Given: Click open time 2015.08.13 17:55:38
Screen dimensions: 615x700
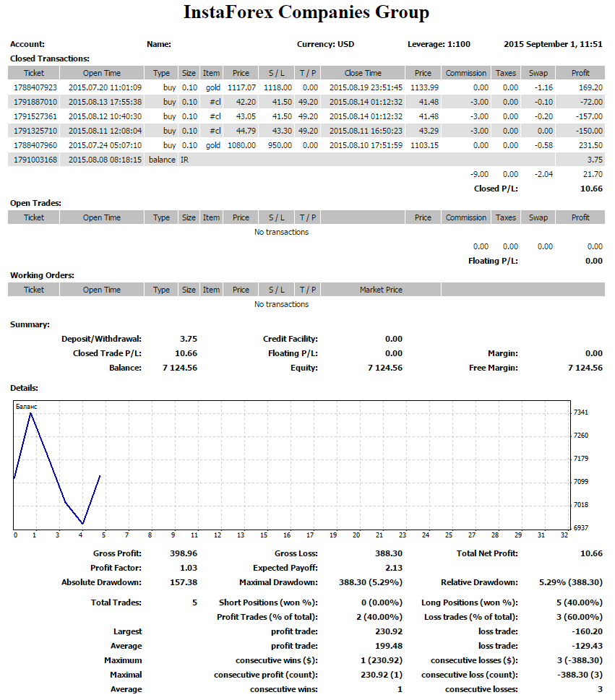Looking at the screenshot, I should tap(105, 102).
